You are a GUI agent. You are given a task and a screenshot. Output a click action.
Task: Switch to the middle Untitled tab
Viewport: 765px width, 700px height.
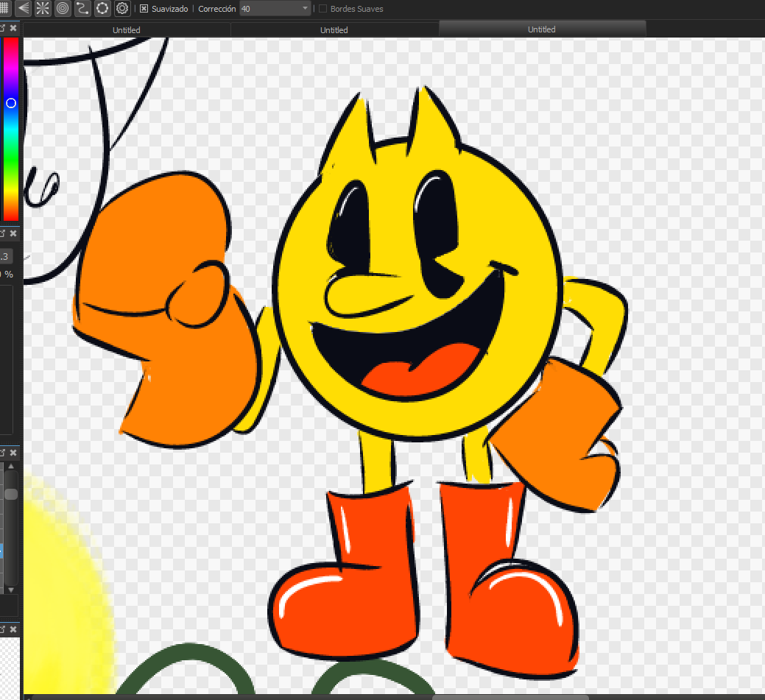[x=334, y=29]
